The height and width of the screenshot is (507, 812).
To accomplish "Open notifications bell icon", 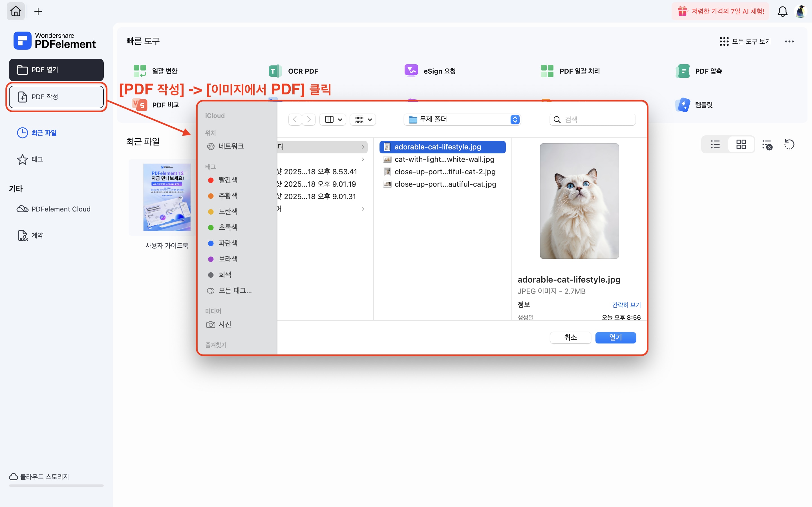I will coord(782,11).
